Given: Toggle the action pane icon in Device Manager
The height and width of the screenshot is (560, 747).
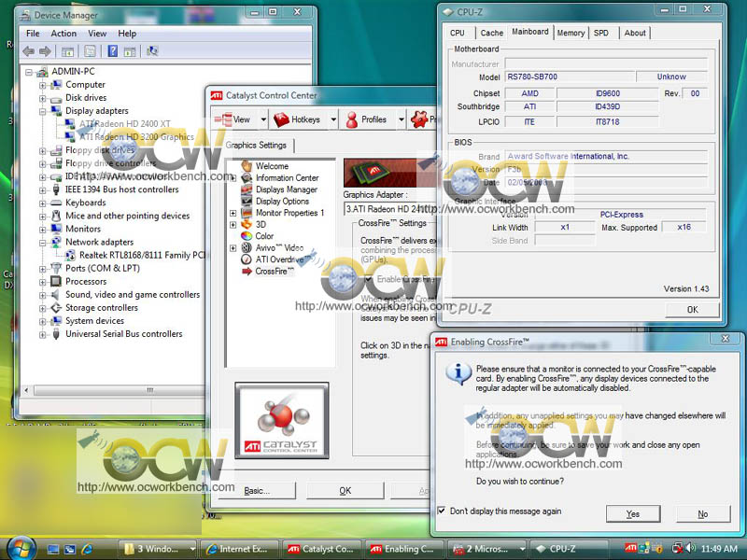Looking at the screenshot, I should 130,51.
